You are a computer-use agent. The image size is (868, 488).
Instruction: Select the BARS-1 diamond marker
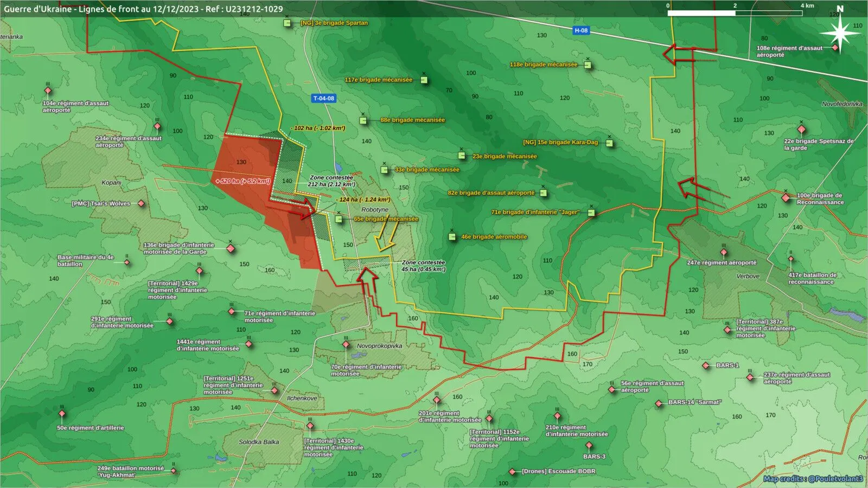[x=706, y=366]
